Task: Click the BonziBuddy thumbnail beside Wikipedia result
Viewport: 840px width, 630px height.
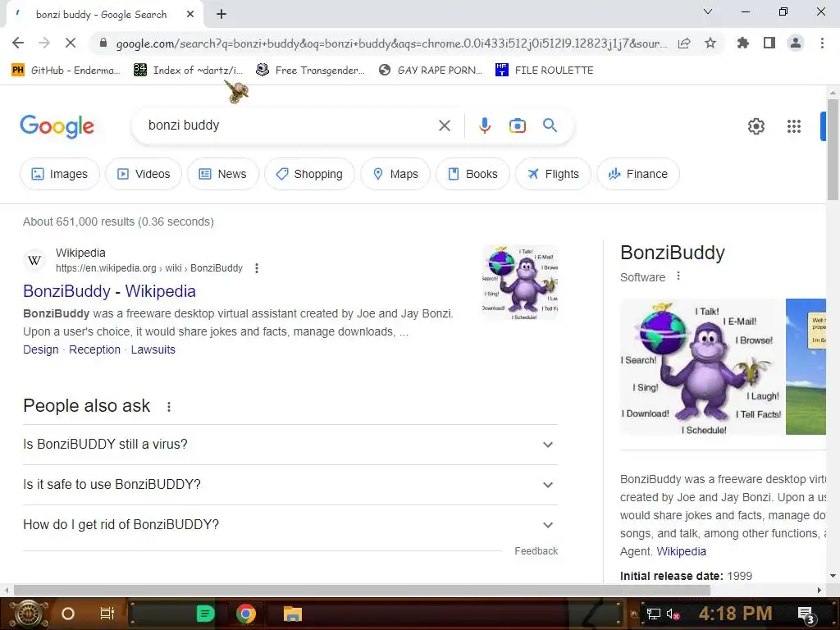Action: (520, 282)
